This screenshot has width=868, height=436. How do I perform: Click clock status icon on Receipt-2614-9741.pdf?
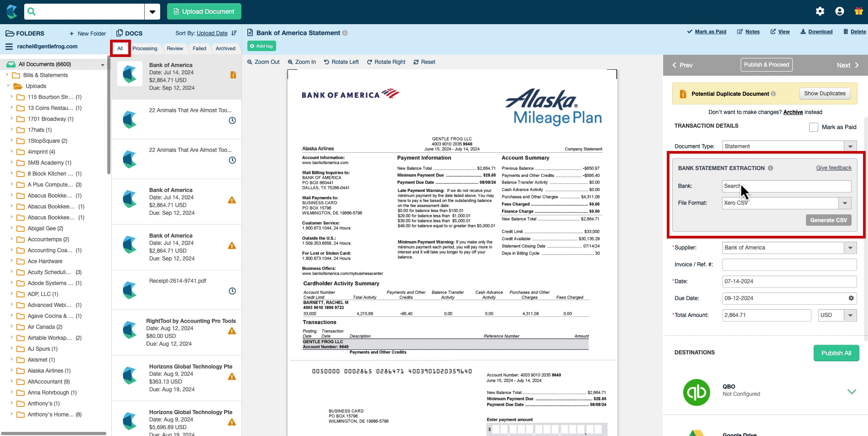tap(232, 291)
